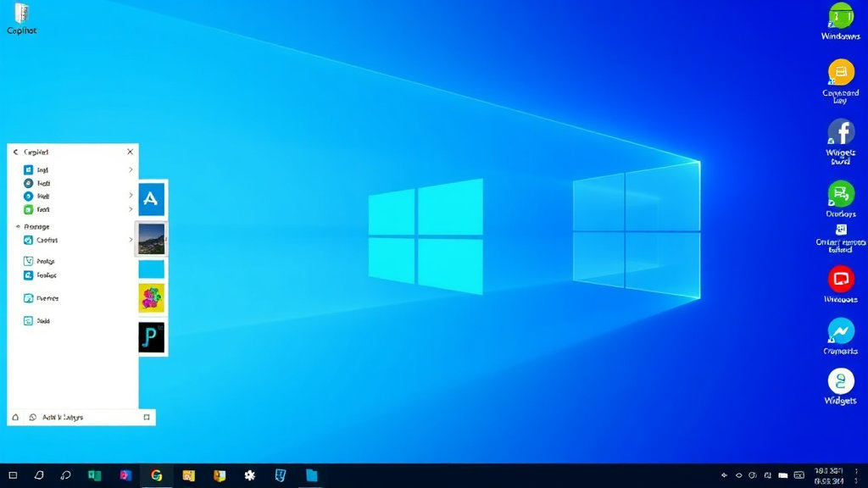Open the blue tile with letter A

tap(151, 198)
